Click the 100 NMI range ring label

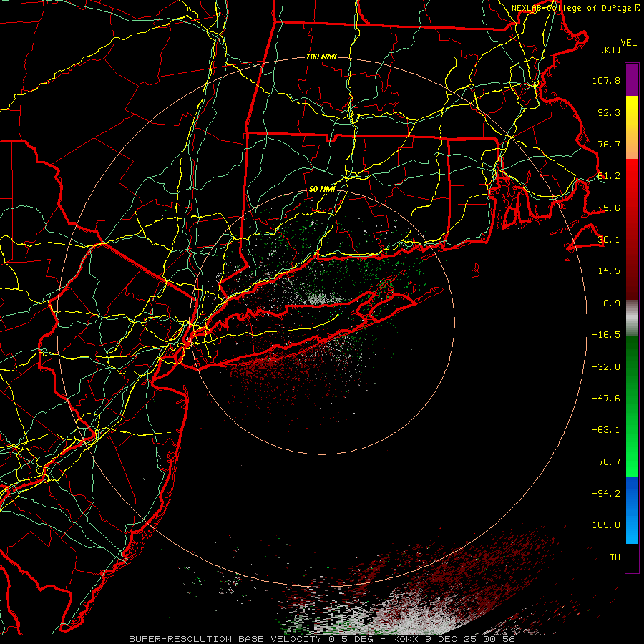click(321, 57)
